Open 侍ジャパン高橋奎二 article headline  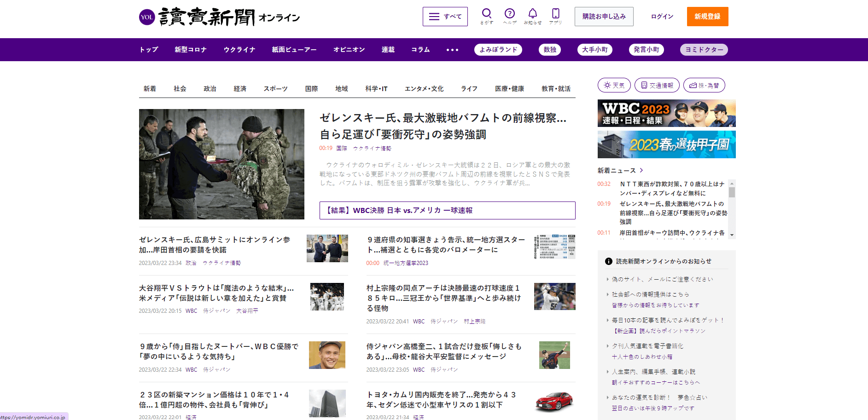point(444,351)
